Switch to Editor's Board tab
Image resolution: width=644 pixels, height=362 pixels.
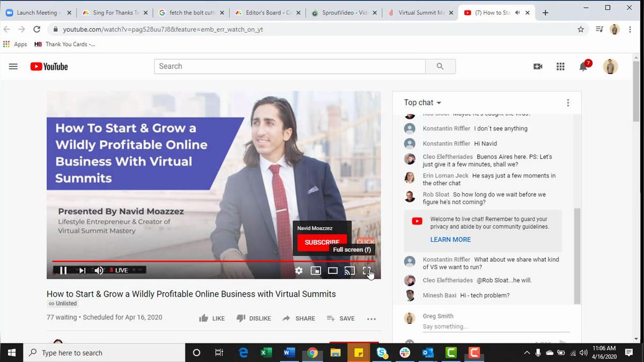[x=267, y=13]
